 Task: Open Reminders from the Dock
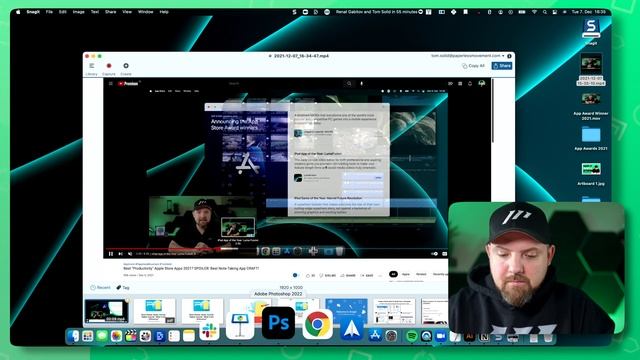[174, 336]
